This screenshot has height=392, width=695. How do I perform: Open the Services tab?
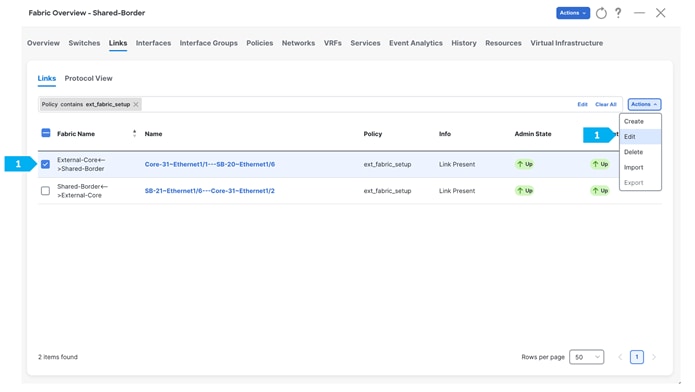(365, 43)
